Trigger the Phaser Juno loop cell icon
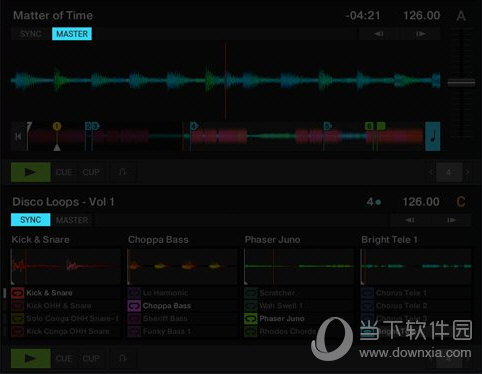 tap(251, 319)
